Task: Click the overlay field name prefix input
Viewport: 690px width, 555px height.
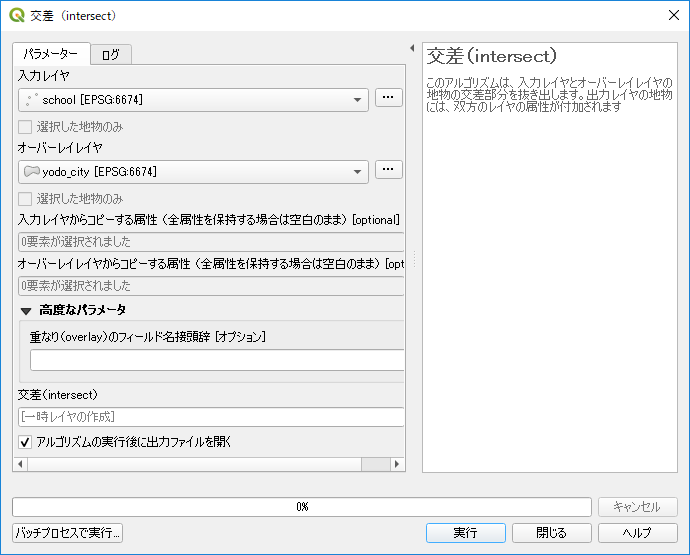Action: tap(217, 360)
